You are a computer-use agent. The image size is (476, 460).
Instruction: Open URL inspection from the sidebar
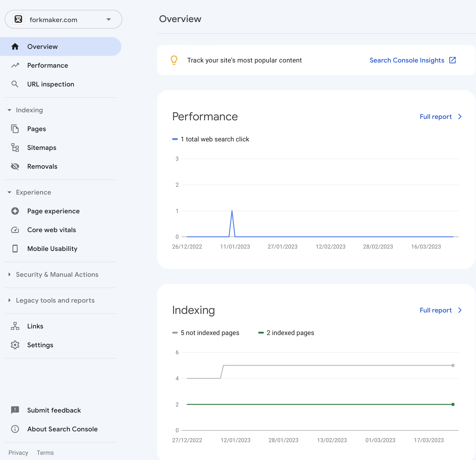[51, 84]
